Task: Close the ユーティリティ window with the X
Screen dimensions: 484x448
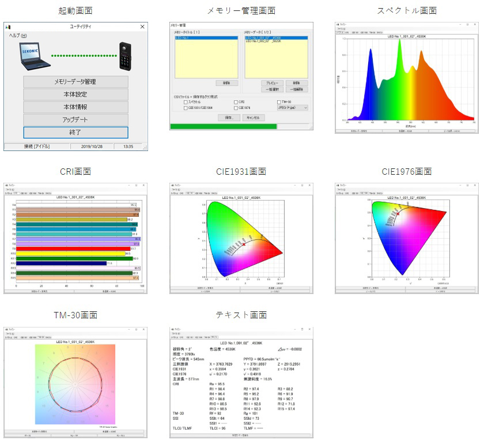Action: (x=142, y=27)
